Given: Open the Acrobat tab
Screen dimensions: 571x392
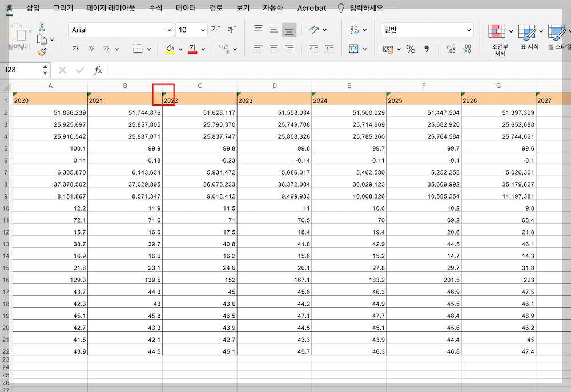Looking at the screenshot, I should coord(312,8).
